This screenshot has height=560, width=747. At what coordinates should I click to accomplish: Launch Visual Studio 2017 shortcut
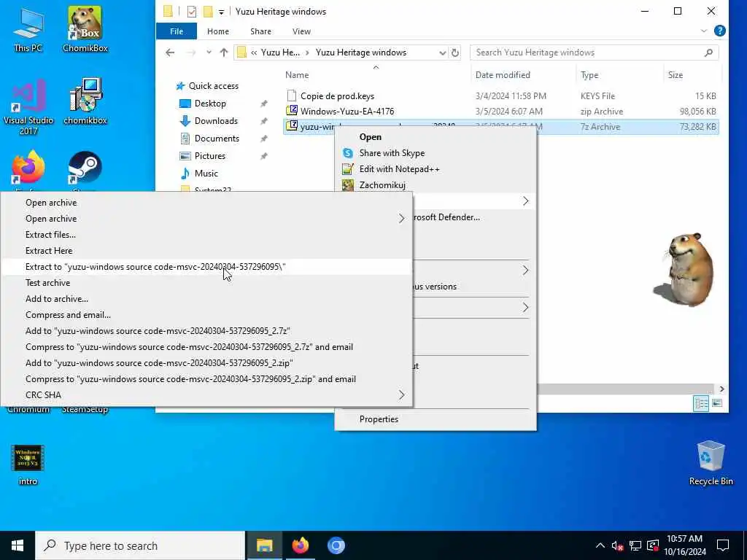click(x=28, y=106)
